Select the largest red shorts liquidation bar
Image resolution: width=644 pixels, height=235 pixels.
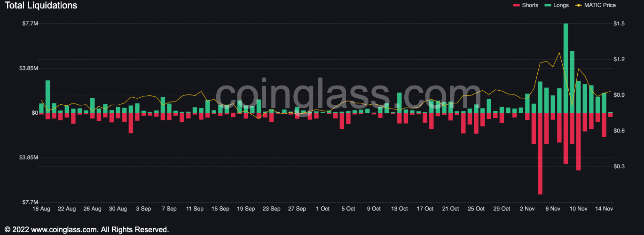pos(540,154)
